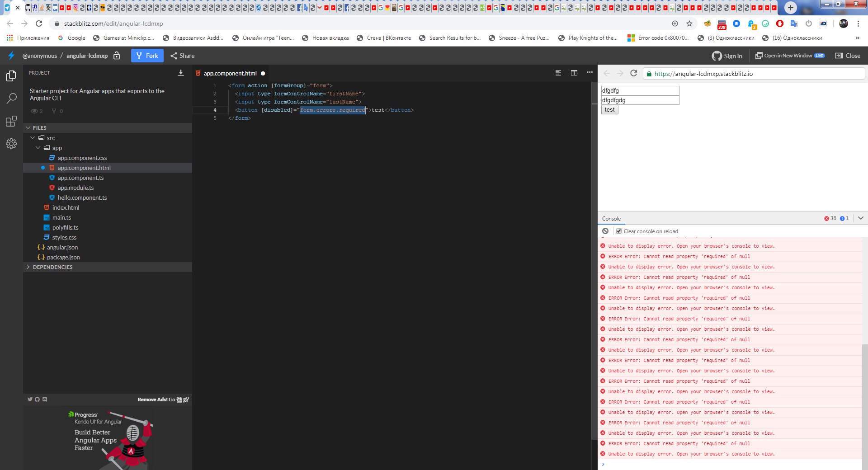
Task: Download the project with the download icon
Action: (x=181, y=73)
